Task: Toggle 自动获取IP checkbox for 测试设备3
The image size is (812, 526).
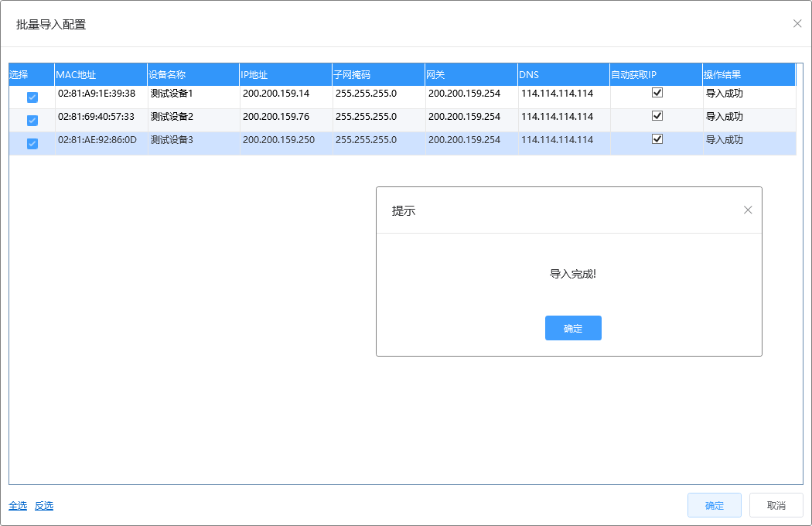Action: pos(657,139)
